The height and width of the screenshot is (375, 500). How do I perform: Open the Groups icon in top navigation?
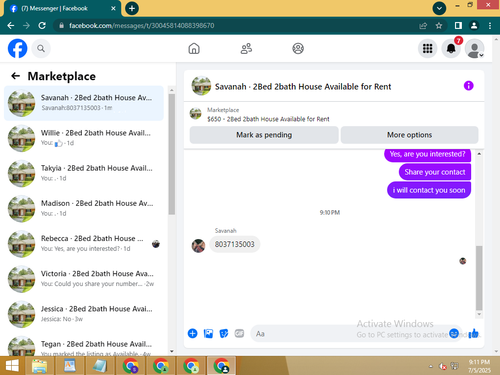(x=298, y=49)
